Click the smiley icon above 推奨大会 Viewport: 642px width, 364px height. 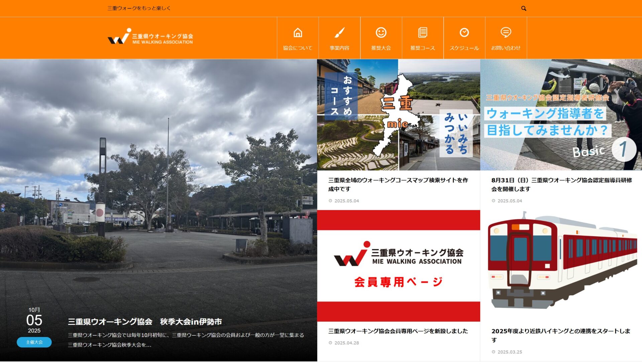[381, 33]
